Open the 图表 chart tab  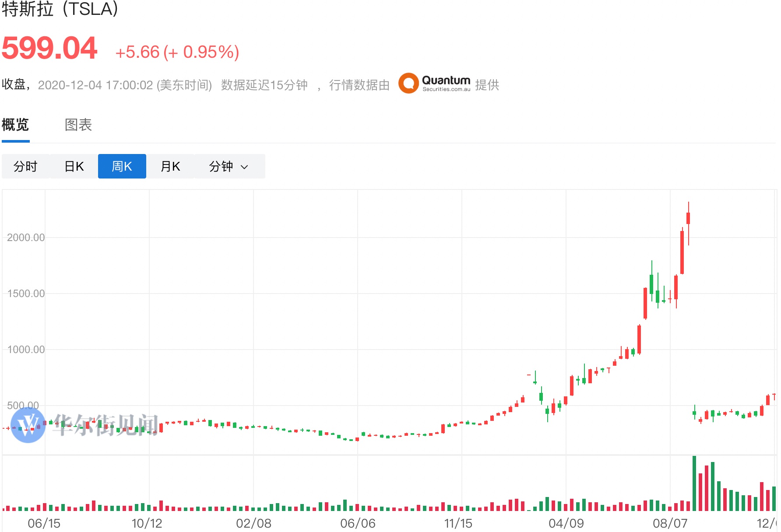point(78,125)
